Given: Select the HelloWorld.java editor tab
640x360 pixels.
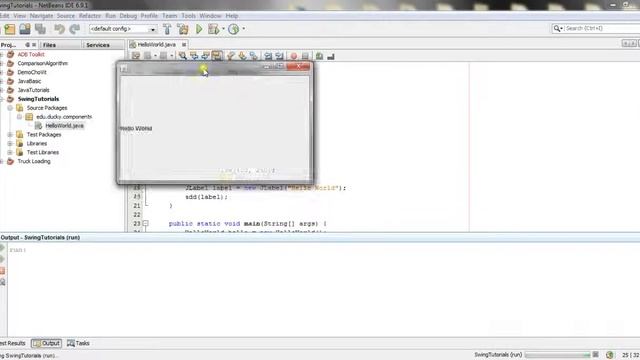Looking at the screenshot, I should [x=156, y=44].
